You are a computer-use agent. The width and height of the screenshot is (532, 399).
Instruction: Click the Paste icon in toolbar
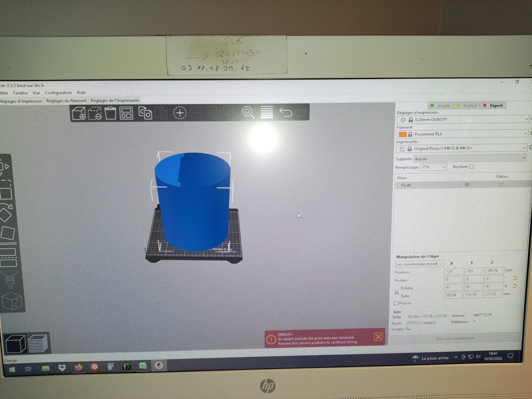coord(161,113)
